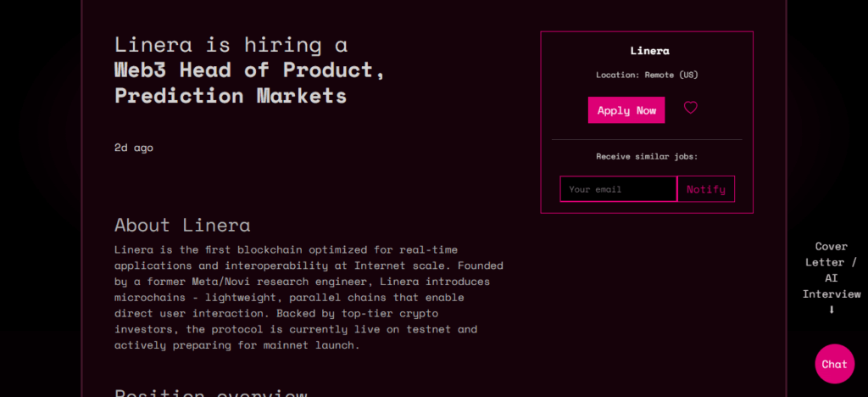Select the About Linera heading
This screenshot has height=397, width=868.
tap(182, 225)
